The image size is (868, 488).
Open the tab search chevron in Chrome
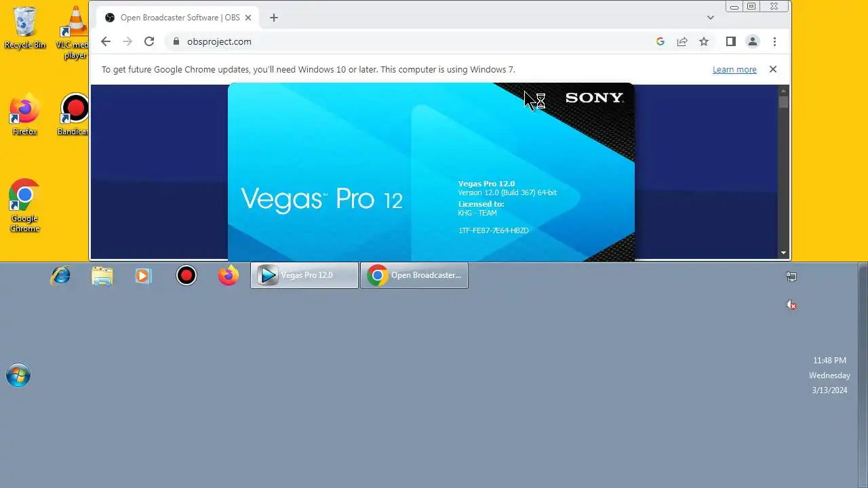coord(711,18)
